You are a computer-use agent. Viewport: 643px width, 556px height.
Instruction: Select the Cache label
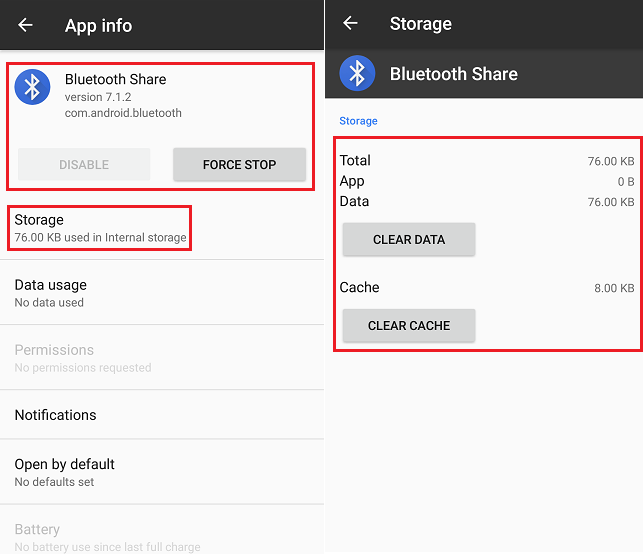[x=360, y=287]
